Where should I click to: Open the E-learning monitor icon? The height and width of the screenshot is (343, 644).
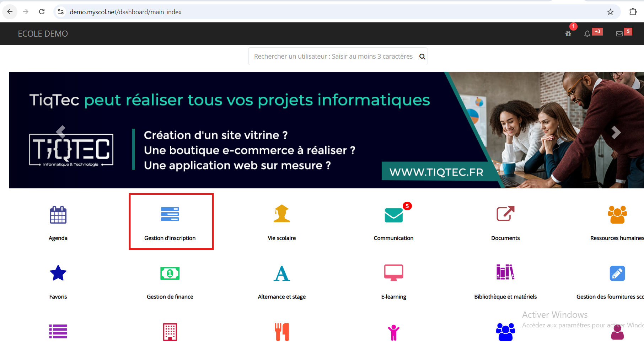pyautogui.click(x=393, y=273)
